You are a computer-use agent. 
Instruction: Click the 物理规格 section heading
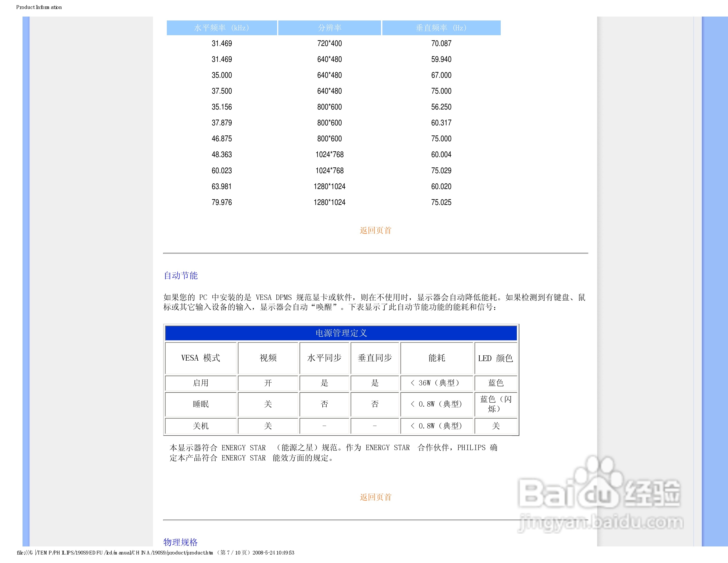[x=180, y=542]
